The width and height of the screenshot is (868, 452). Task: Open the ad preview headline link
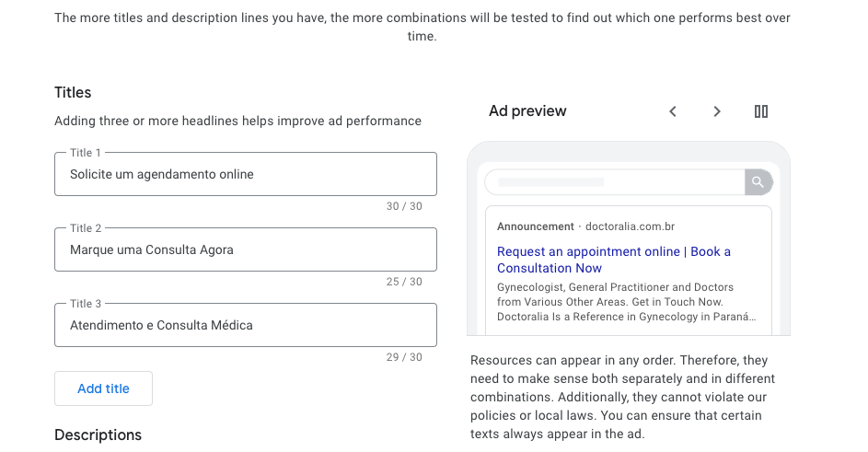point(613,260)
